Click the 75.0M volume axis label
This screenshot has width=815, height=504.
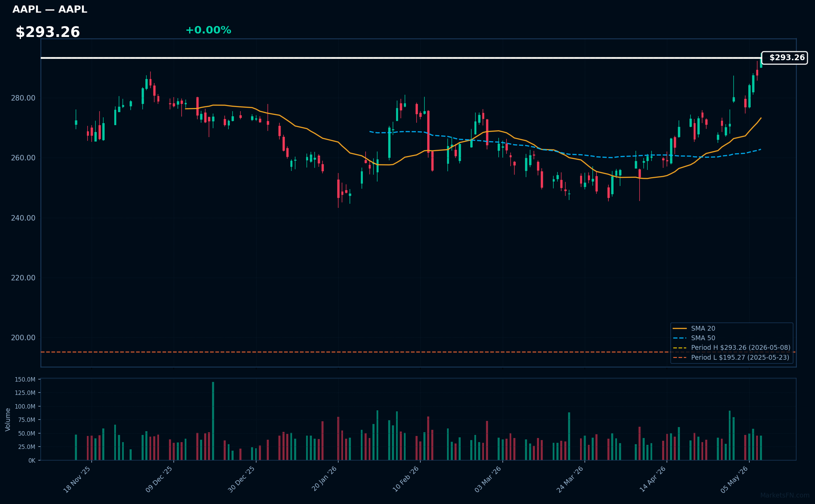click(27, 420)
